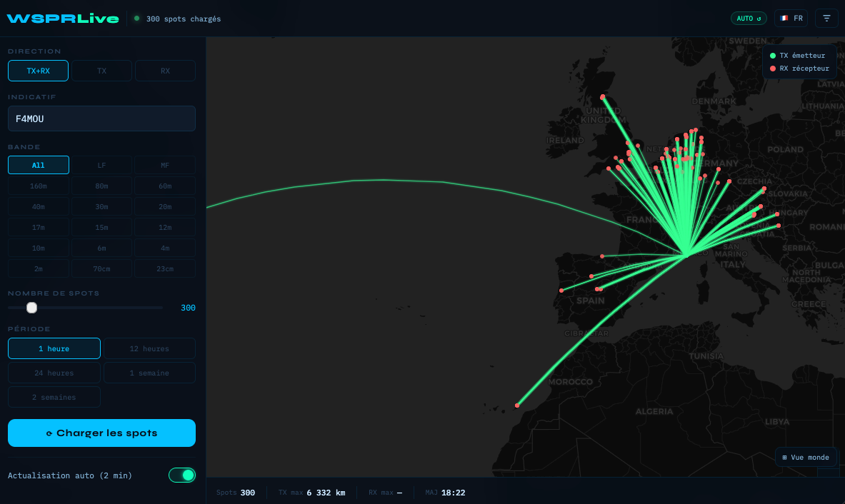Viewport: 845px width, 504px height.
Task: Click the F4MOU indicatif field
Action: click(101, 119)
